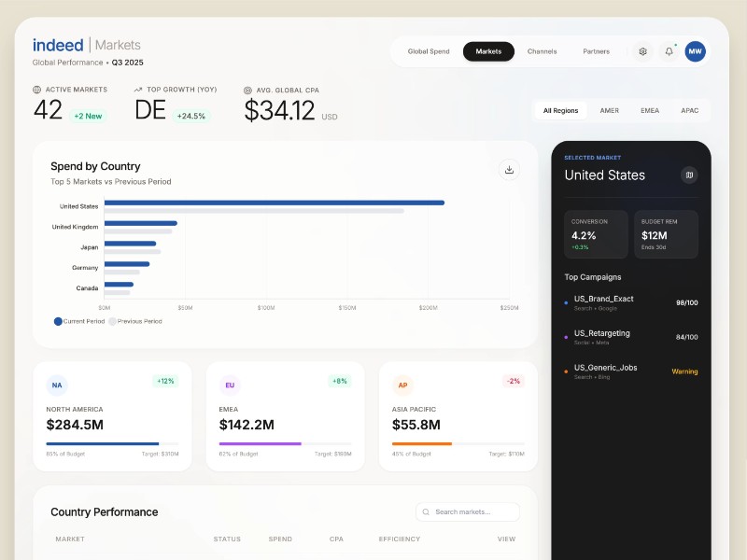Click the map icon beside United States
The image size is (747, 560).
689,175
